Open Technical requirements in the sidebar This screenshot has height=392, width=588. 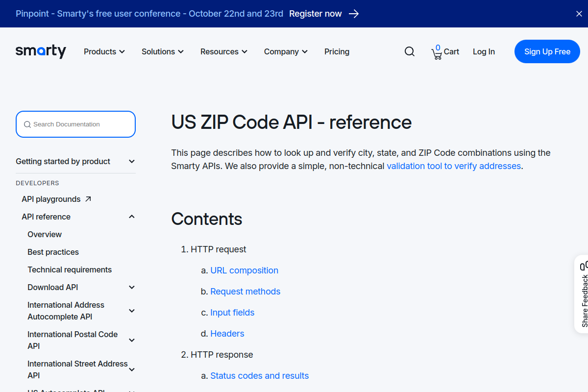(x=70, y=269)
